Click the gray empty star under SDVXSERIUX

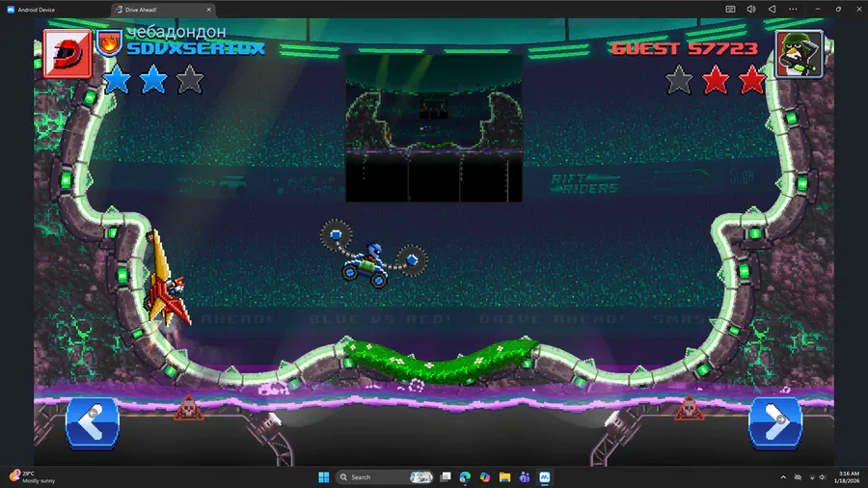(190, 79)
